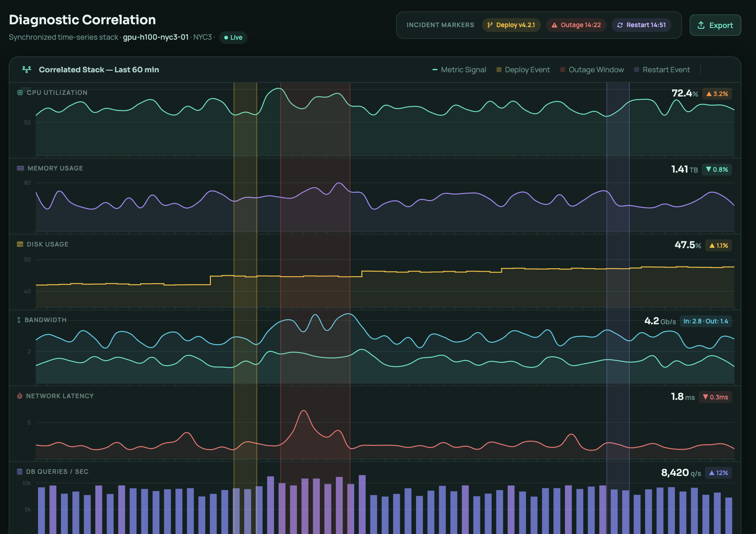The width and height of the screenshot is (756, 534).
Task: Click the In 2.8 Out 1.4 bandwidth badge
Action: tap(705, 321)
